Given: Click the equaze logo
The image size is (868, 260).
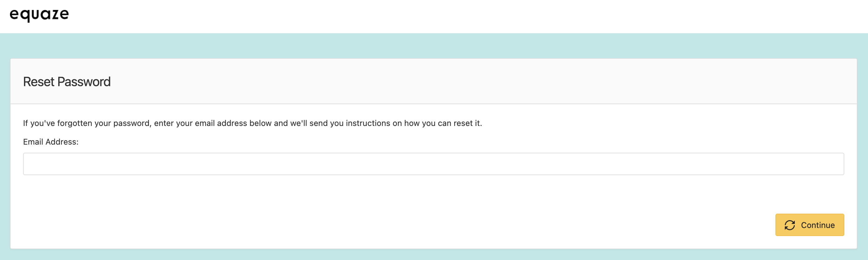Looking at the screenshot, I should [39, 15].
